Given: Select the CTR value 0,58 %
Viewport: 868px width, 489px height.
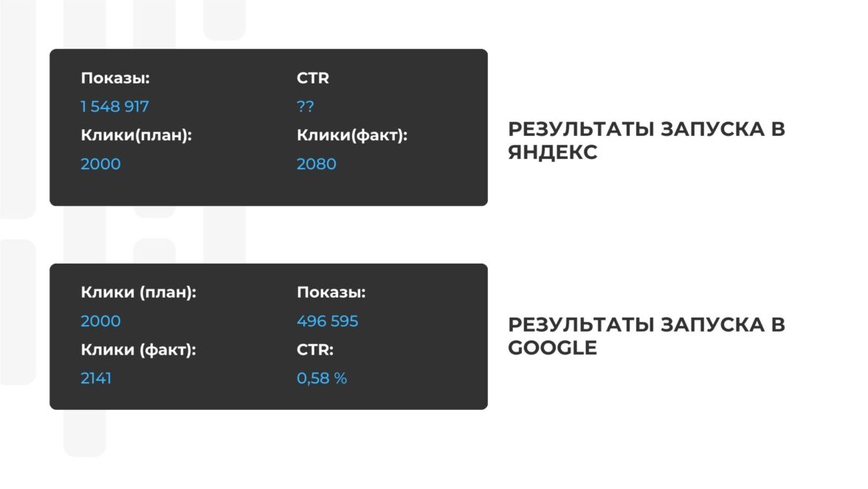Looking at the screenshot, I should (x=322, y=379).
